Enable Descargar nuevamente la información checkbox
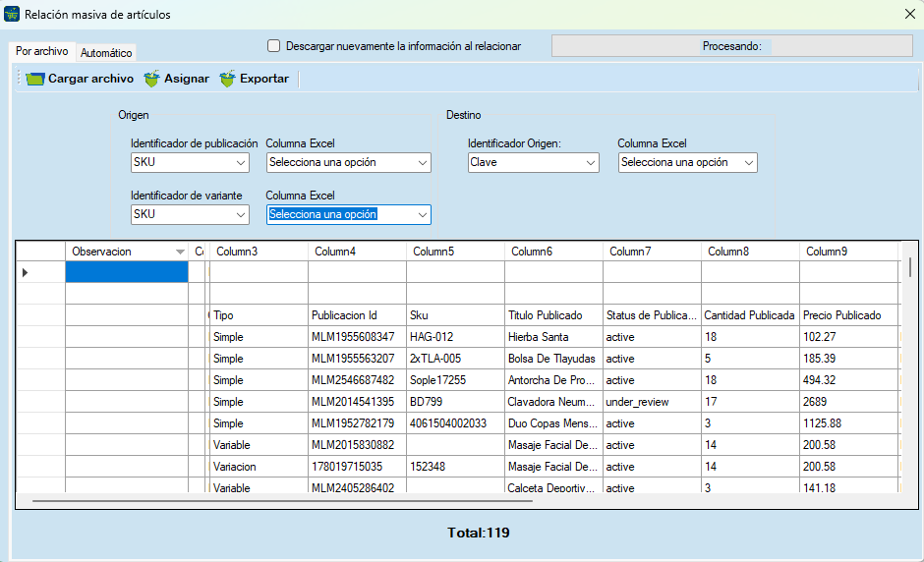 [274, 45]
